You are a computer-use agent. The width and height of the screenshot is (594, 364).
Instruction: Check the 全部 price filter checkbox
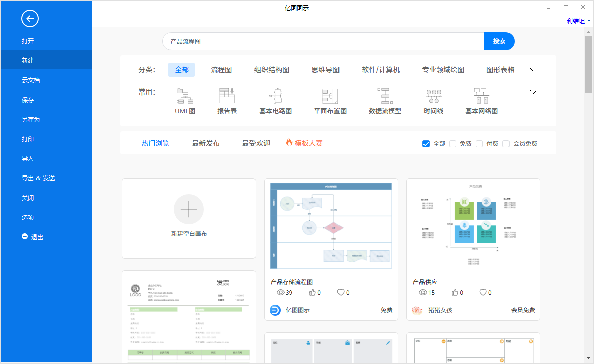pos(426,144)
